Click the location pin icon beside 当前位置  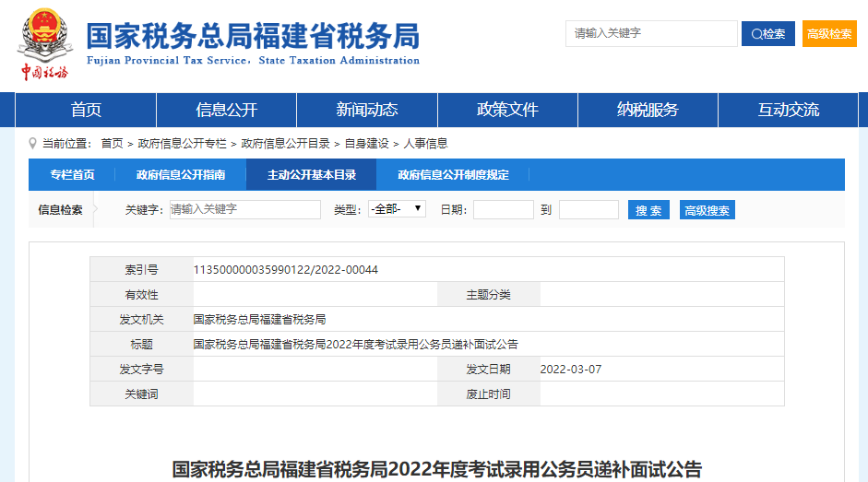[x=33, y=143]
